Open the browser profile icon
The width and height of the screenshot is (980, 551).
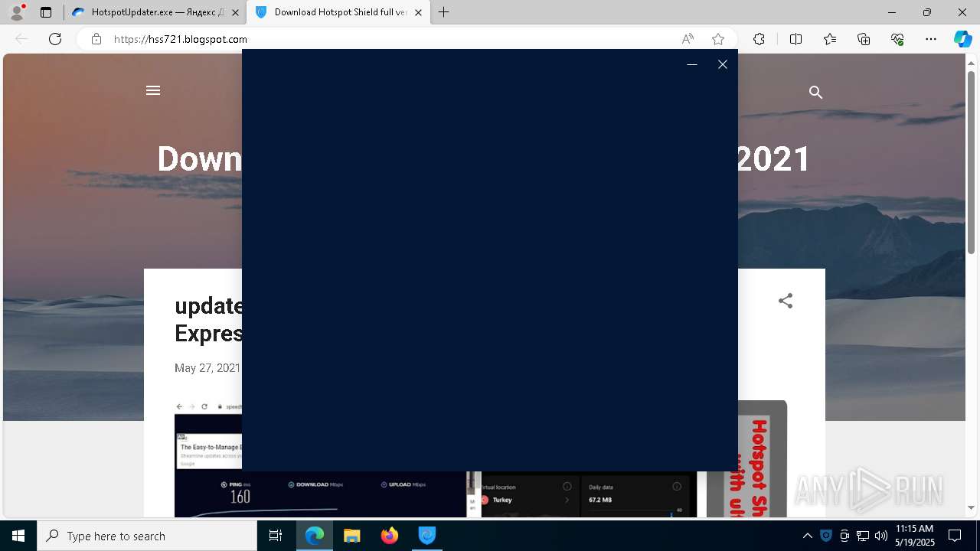(x=17, y=12)
